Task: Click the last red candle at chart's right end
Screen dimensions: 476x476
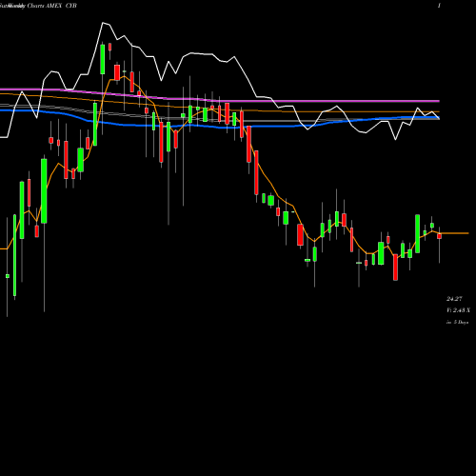Action: pos(439,236)
